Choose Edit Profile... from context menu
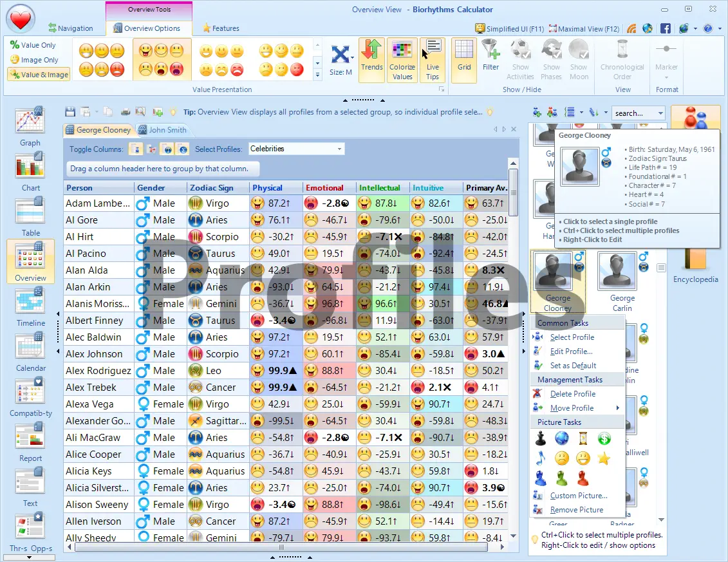This screenshot has width=728, height=562. 571,351
